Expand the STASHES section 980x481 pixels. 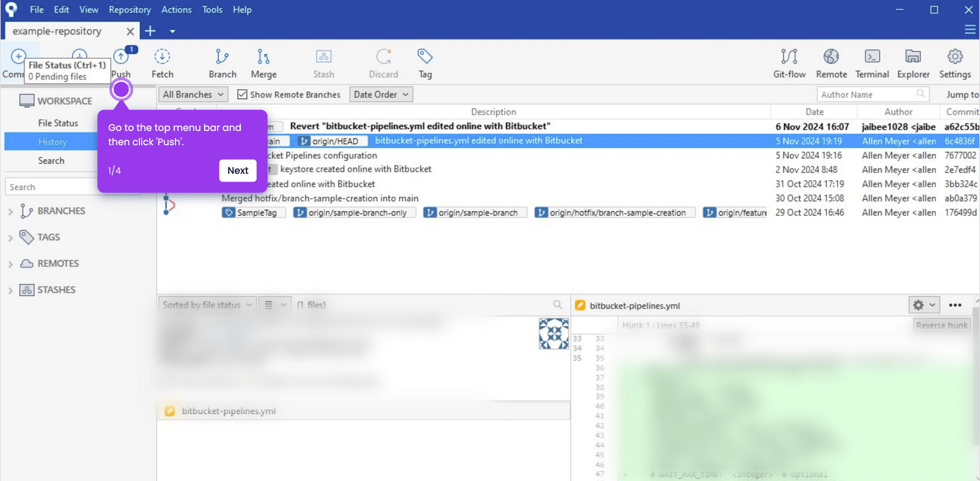(x=11, y=291)
